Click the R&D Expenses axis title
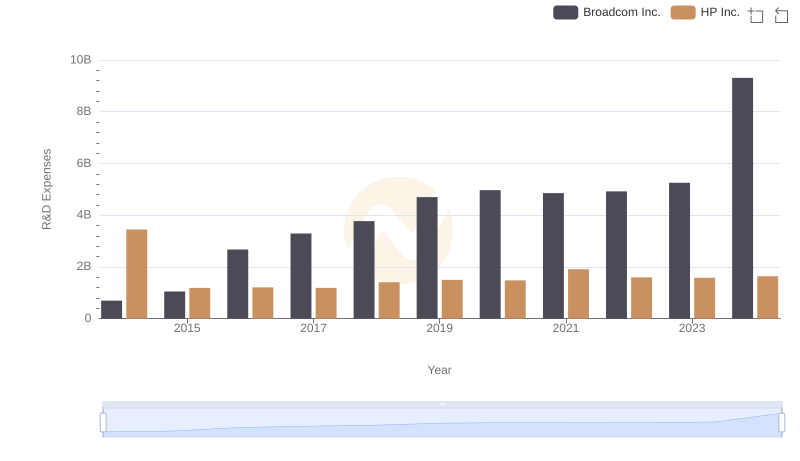Image resolution: width=800 pixels, height=461 pixels. click(x=46, y=189)
